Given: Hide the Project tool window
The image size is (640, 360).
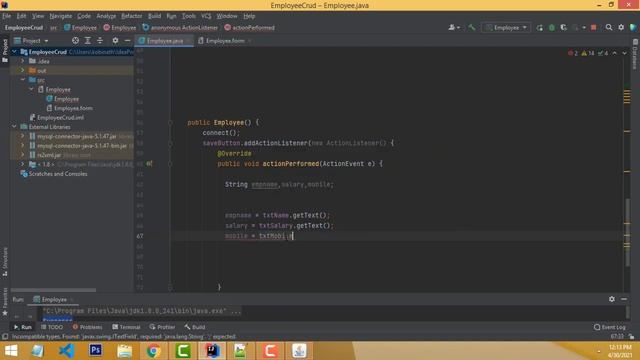Looking at the screenshot, I should click(x=127, y=40).
